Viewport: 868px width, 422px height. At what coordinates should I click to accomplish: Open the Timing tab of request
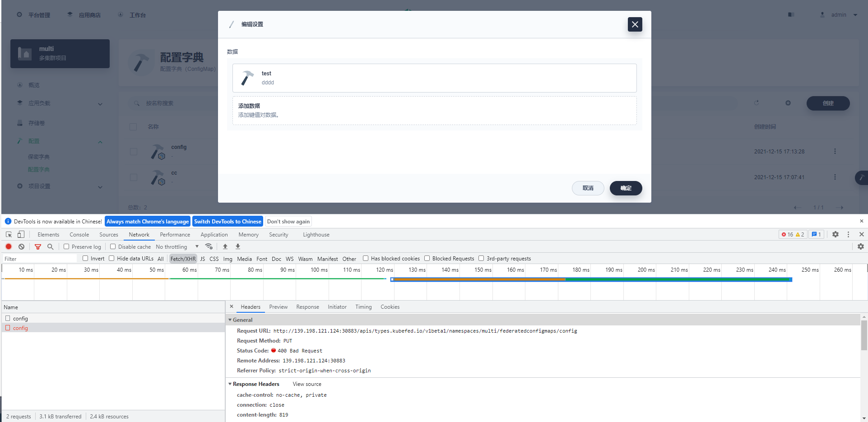[363, 306]
